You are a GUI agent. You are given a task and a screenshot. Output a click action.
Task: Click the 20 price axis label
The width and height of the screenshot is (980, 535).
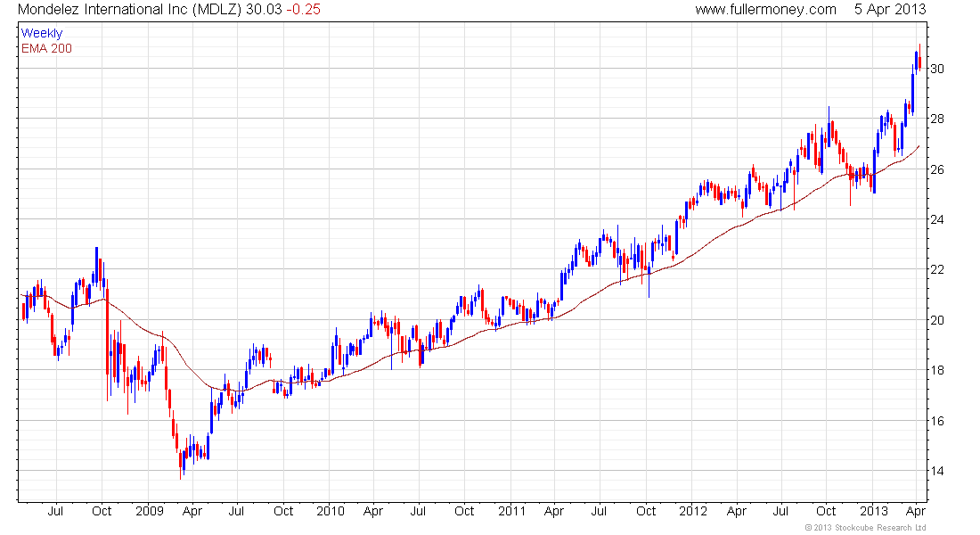(937, 320)
